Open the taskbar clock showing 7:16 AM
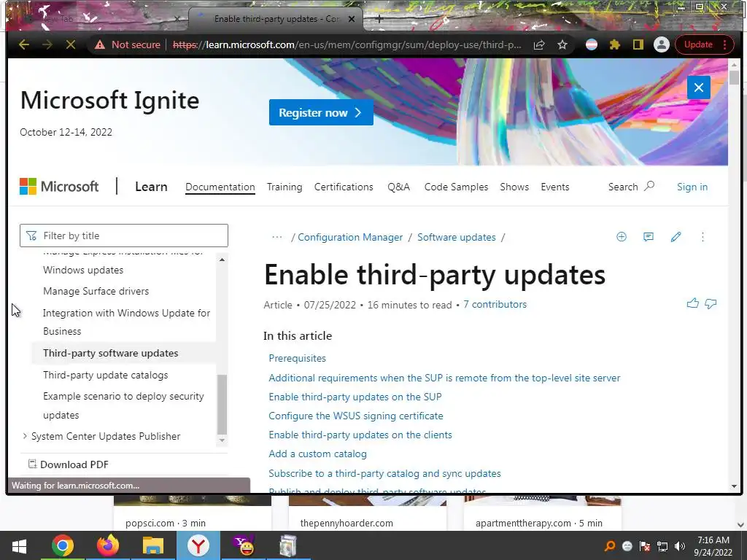This screenshot has height=560, width=747. 713,546
